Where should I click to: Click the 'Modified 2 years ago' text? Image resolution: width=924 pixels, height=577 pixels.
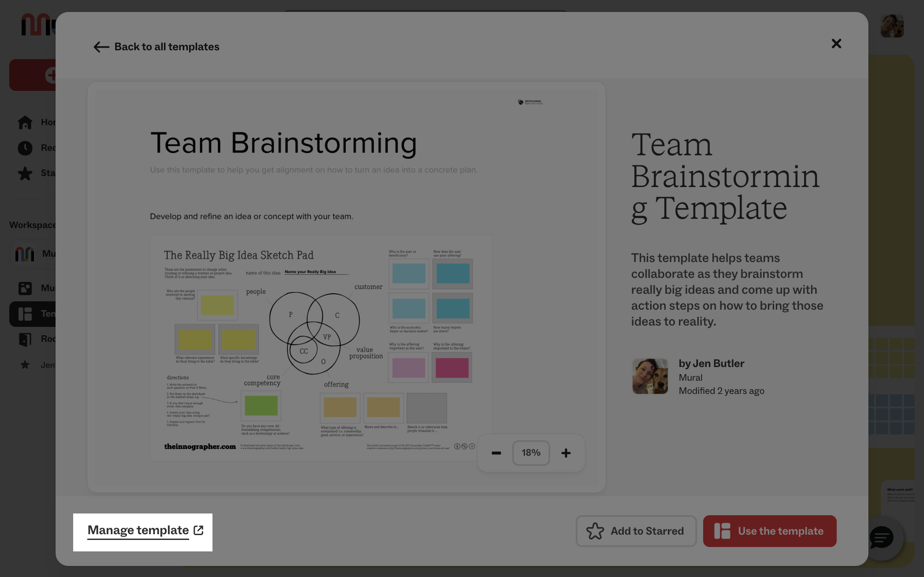pyautogui.click(x=721, y=391)
